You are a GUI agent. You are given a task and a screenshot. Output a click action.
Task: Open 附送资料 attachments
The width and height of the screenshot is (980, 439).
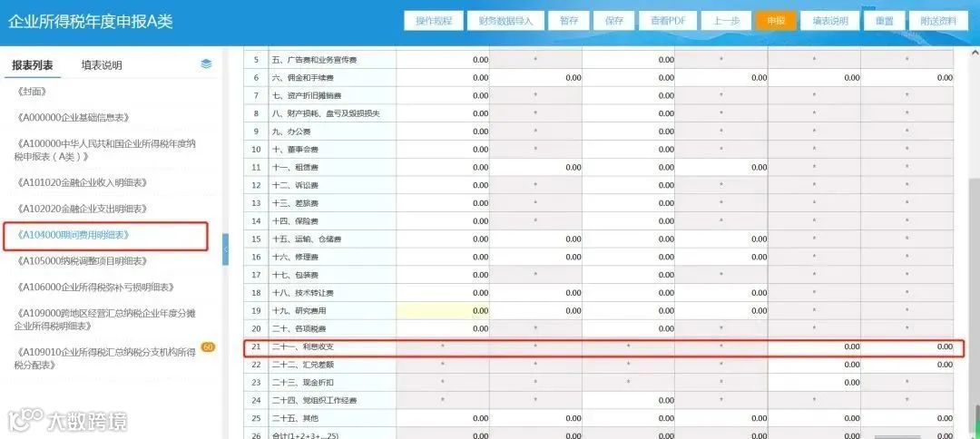(x=939, y=21)
